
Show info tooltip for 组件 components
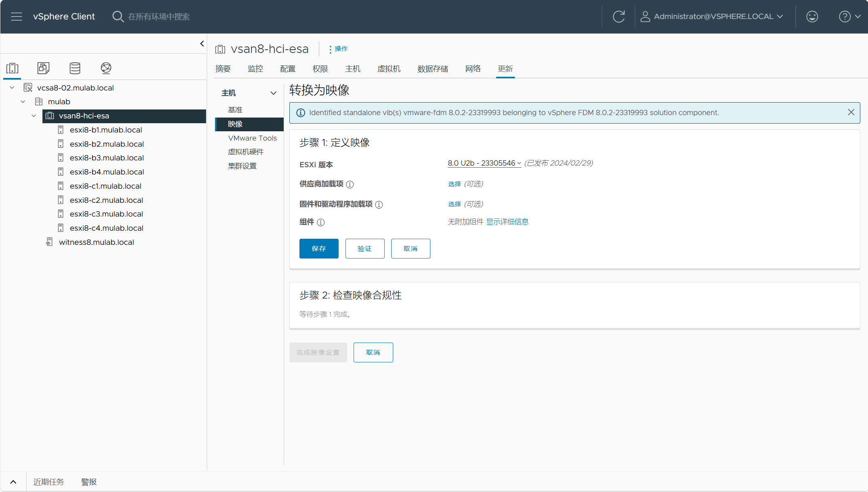(x=321, y=223)
